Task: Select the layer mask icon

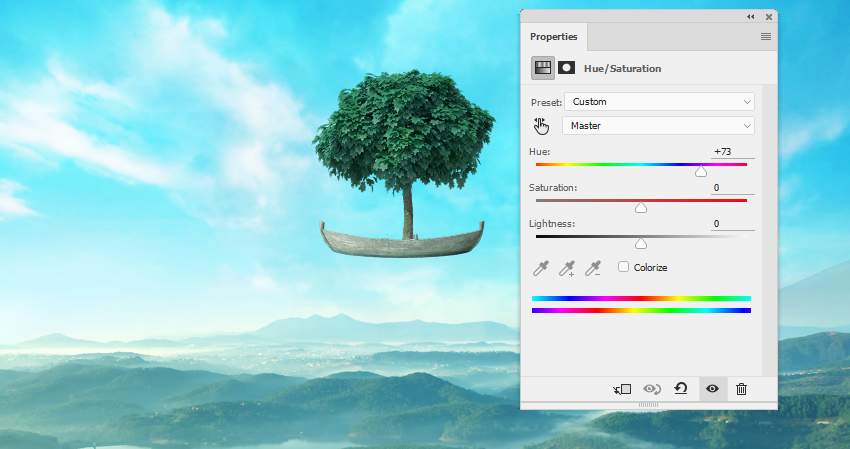Action: [x=566, y=68]
